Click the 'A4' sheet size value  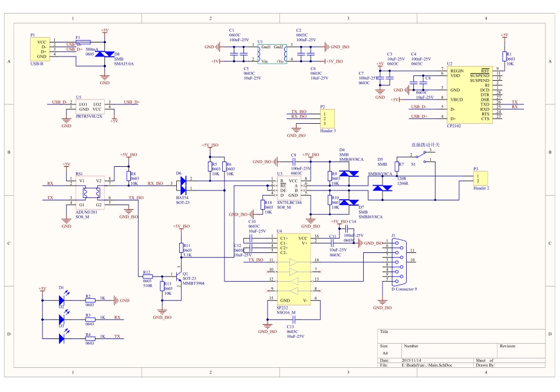tap(385, 354)
